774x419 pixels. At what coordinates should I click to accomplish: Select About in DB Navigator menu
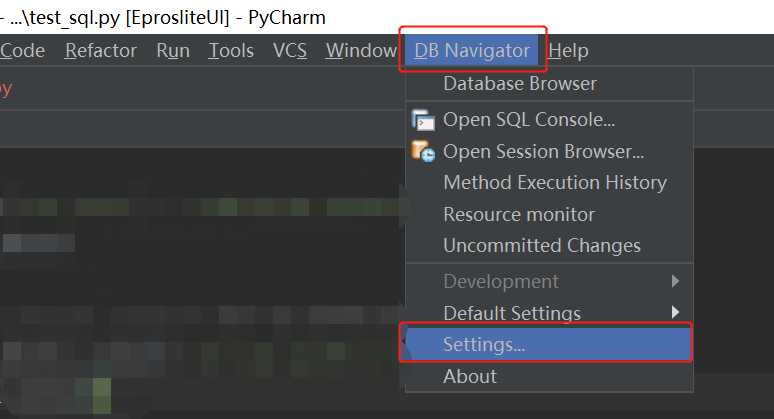tap(469, 376)
